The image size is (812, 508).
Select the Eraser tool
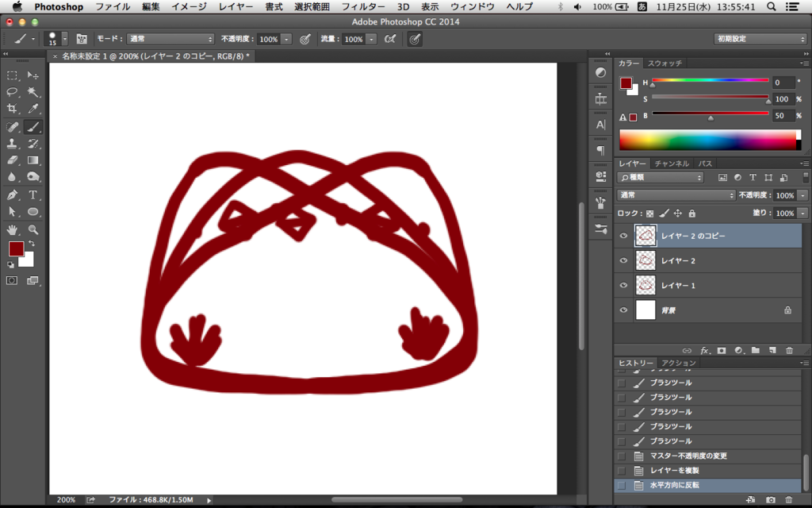[x=12, y=160]
